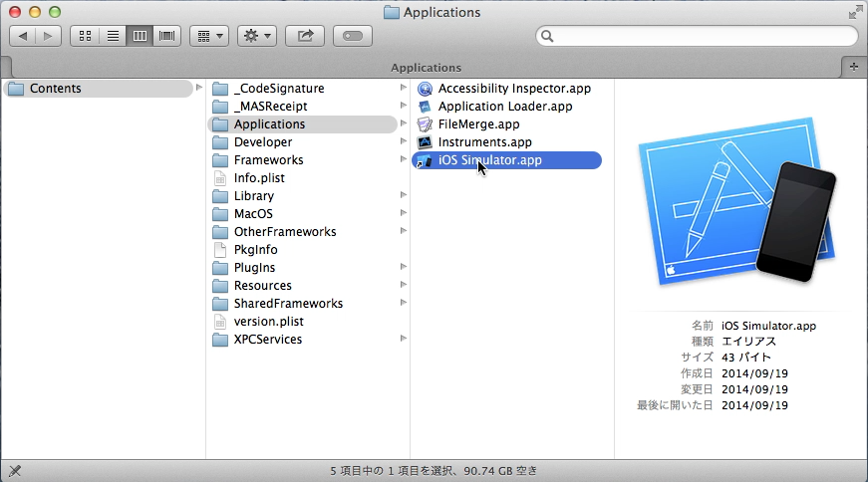This screenshot has height=482, width=868.
Task: Select Accessibility Inspector.app name
Action: pyautogui.click(x=514, y=89)
